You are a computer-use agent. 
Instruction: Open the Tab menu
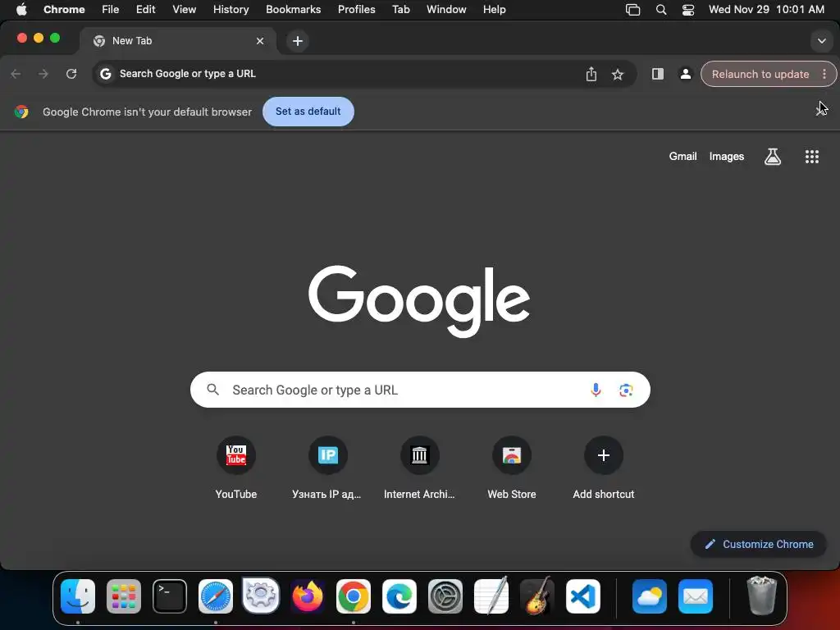point(400,9)
